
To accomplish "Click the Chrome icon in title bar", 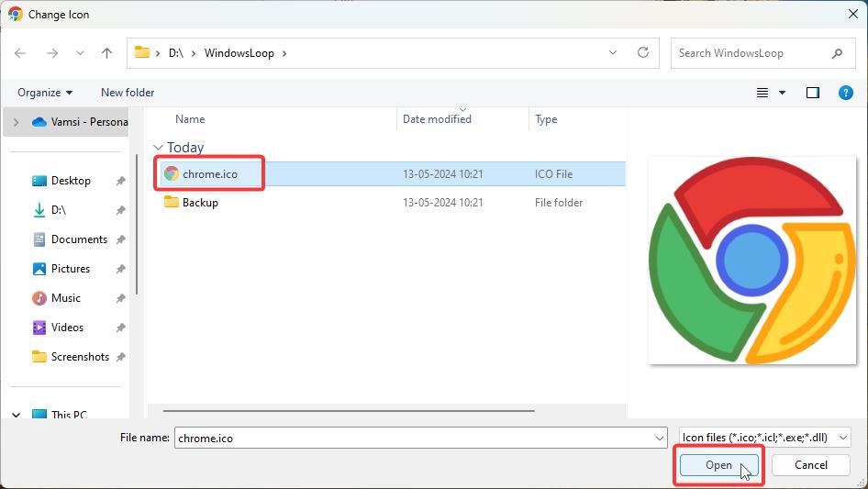I will tap(15, 14).
